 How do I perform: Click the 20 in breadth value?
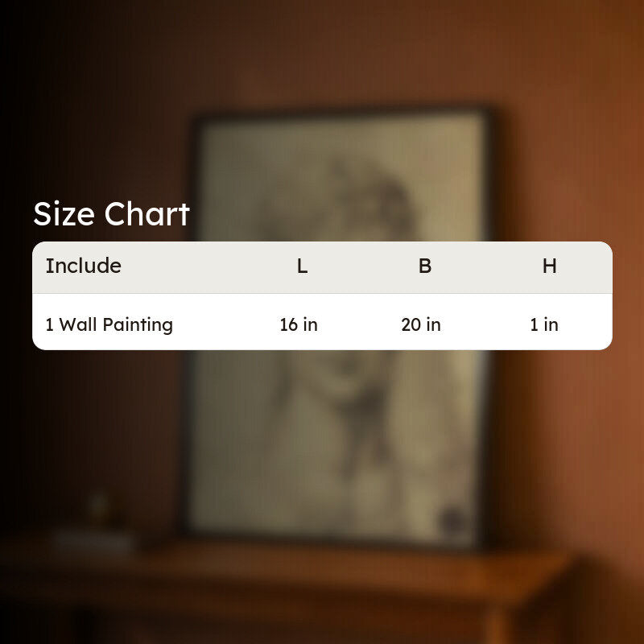click(x=421, y=325)
